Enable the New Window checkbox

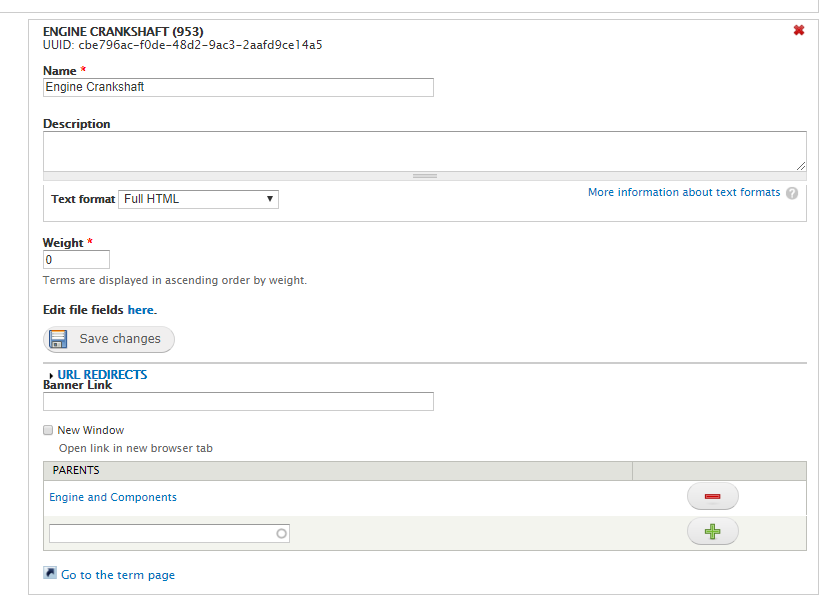coord(48,430)
